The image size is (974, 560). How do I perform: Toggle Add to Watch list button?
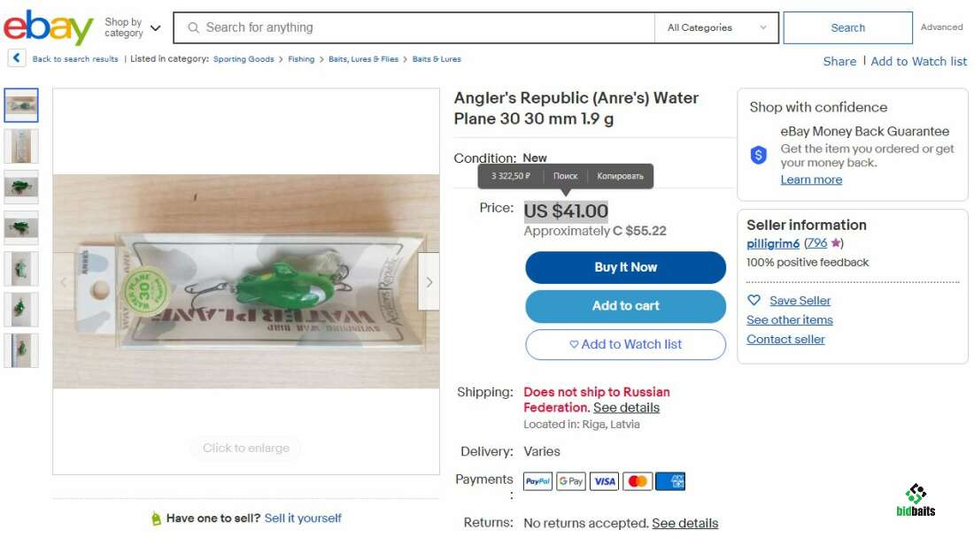click(x=625, y=344)
